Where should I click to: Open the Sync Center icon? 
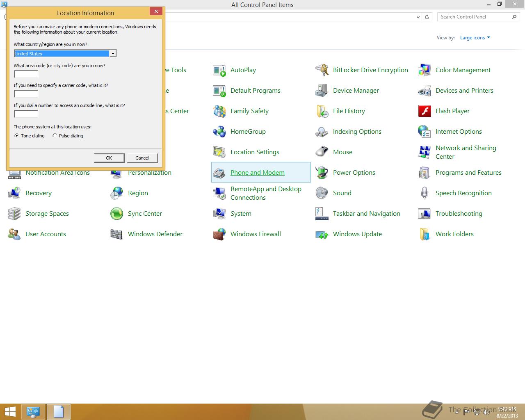117,214
